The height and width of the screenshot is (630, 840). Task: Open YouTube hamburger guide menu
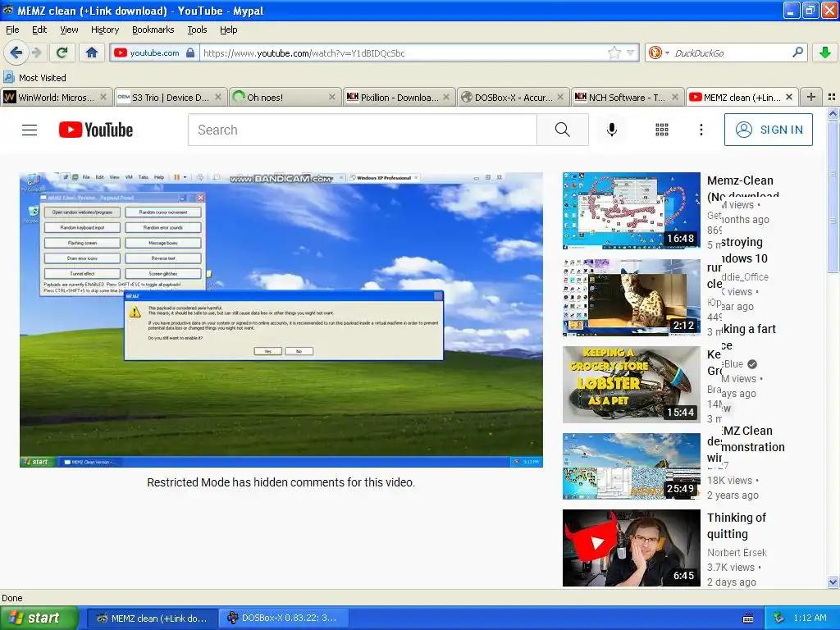click(30, 130)
